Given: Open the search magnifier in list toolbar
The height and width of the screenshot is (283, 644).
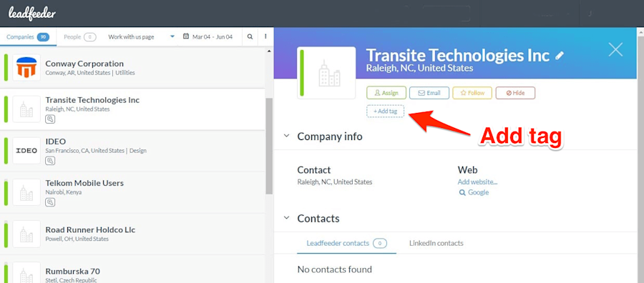Looking at the screenshot, I should (x=250, y=36).
